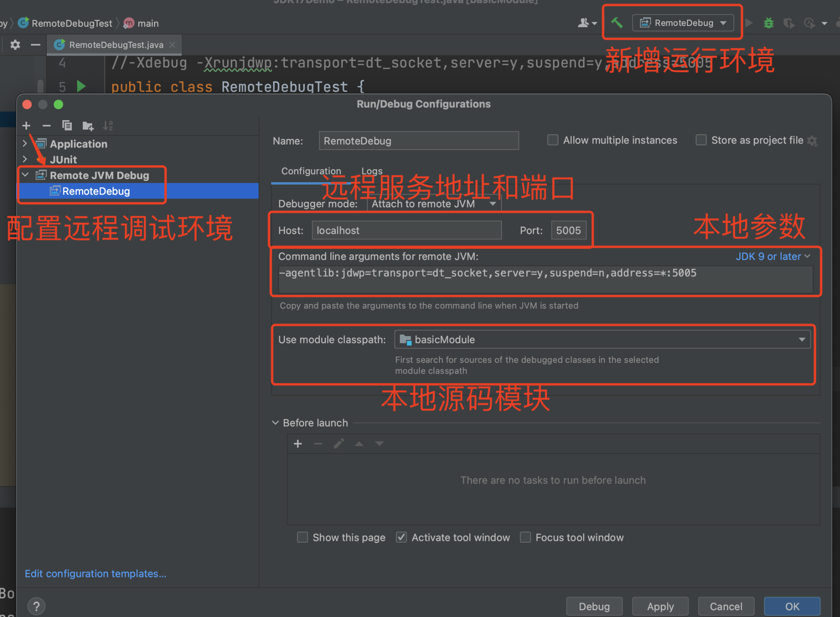This screenshot has width=840, height=617.
Task: Click the copy configuration icon
Action: [x=67, y=126]
